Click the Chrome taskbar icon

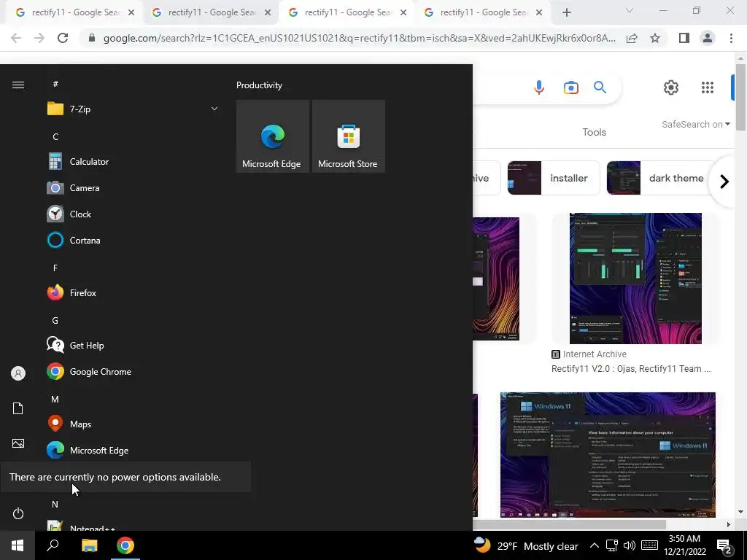point(125,545)
